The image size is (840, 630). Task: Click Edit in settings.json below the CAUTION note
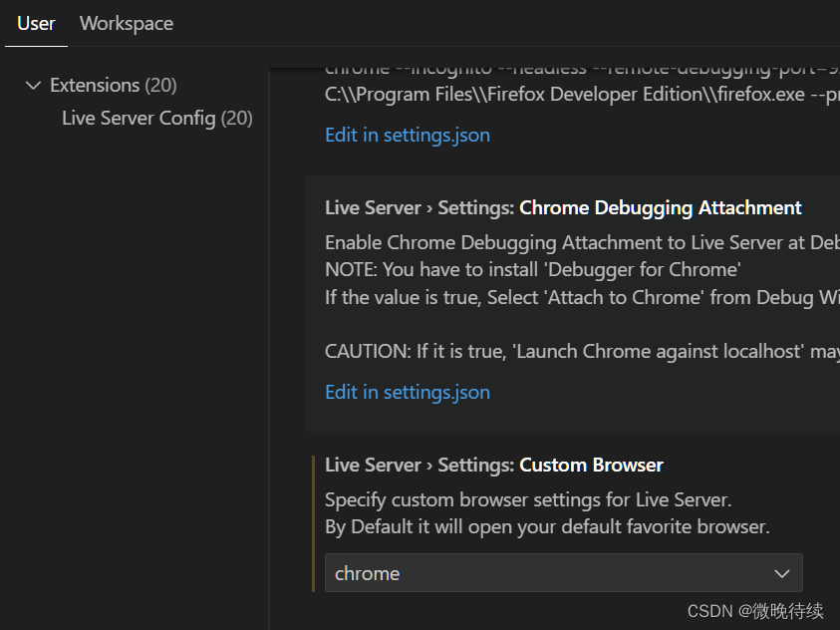(x=407, y=392)
